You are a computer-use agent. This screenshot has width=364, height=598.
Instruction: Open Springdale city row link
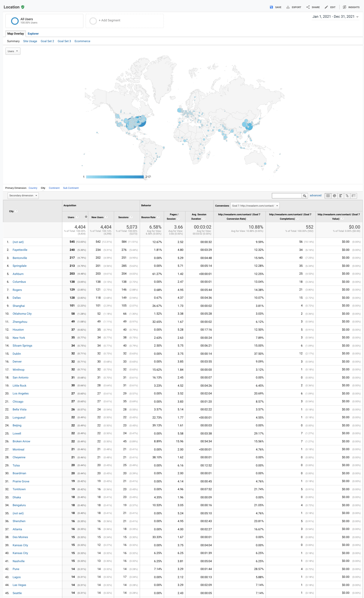click(x=20, y=266)
